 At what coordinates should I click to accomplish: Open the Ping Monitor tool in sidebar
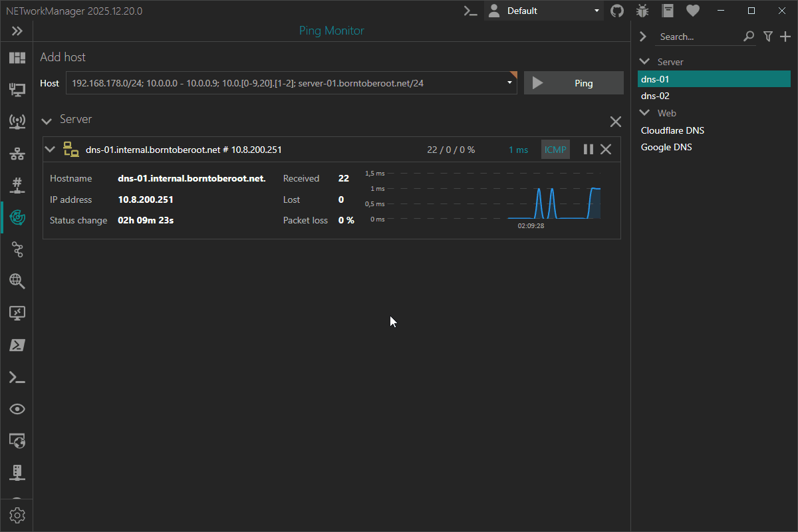17,217
